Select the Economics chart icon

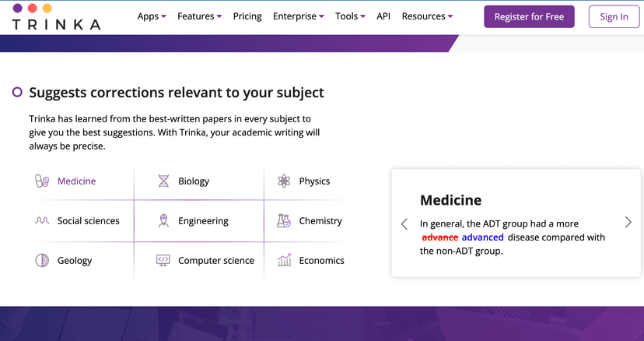(x=284, y=260)
